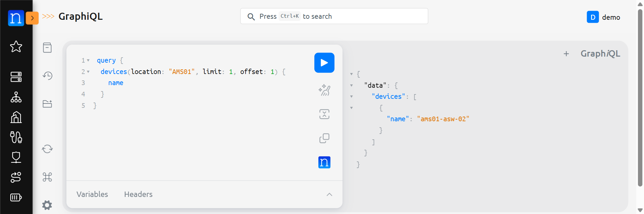Viewport: 644px width, 214px height.
Task: Open GraphiQL settings gear
Action: 47,205
